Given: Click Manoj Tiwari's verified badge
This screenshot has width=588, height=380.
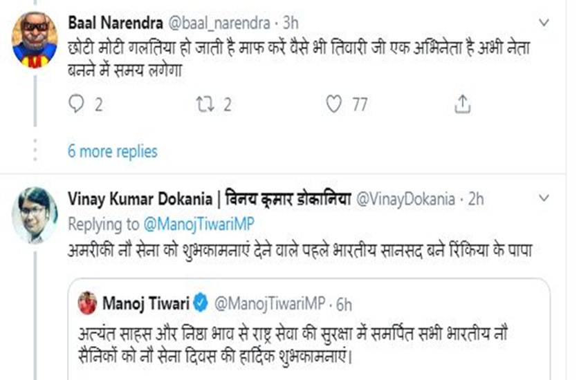Looking at the screenshot, I should [201, 303].
